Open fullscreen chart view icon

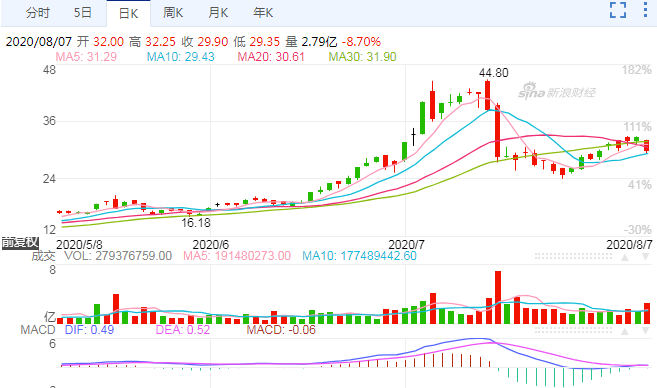(618, 10)
